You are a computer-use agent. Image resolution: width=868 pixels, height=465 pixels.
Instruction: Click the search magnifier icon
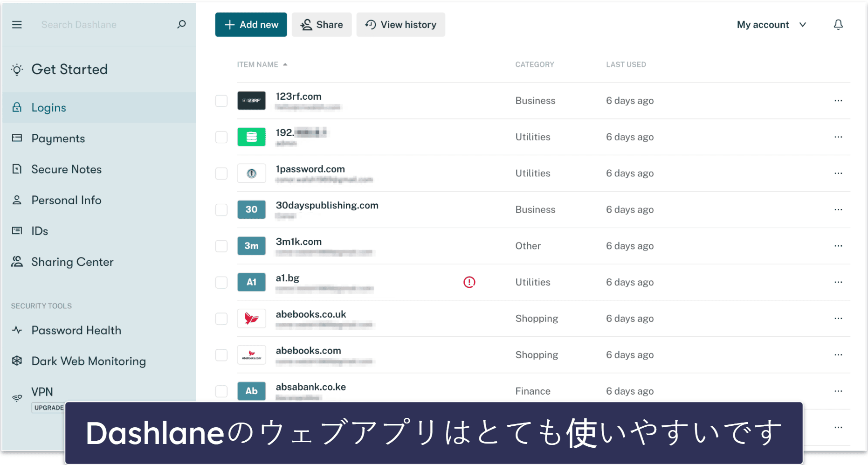click(x=181, y=24)
